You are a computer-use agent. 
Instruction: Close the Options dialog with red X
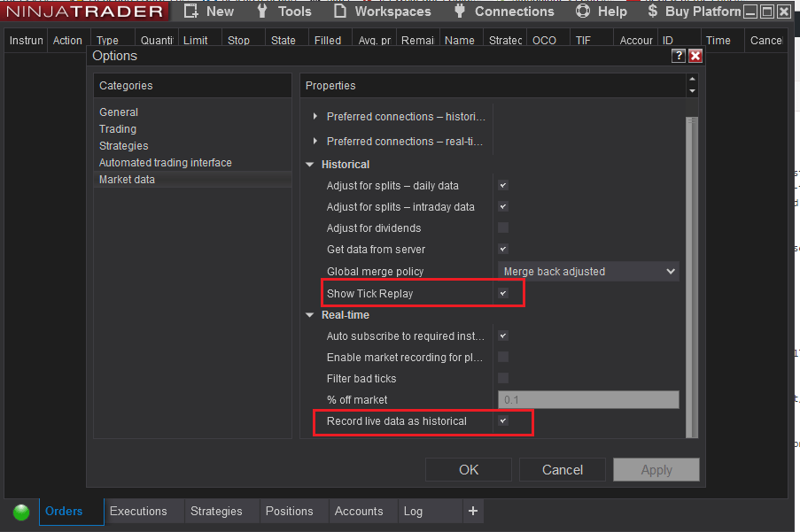(695, 56)
